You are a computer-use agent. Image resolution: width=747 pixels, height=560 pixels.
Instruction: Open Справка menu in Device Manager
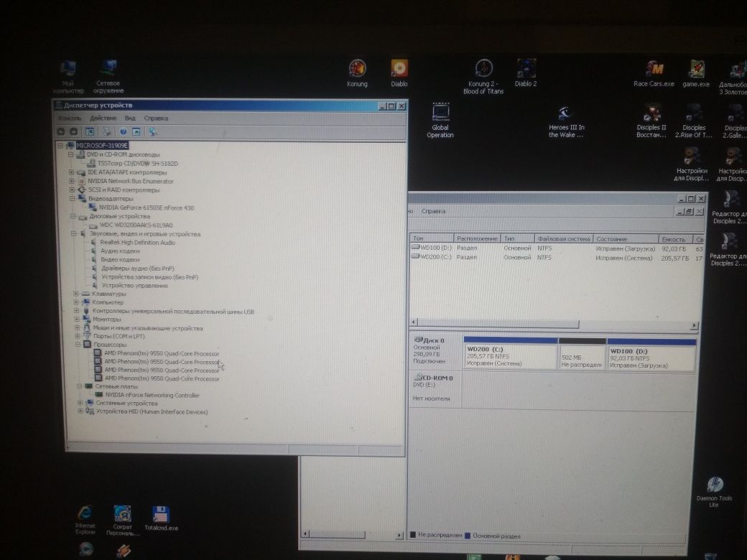157,118
